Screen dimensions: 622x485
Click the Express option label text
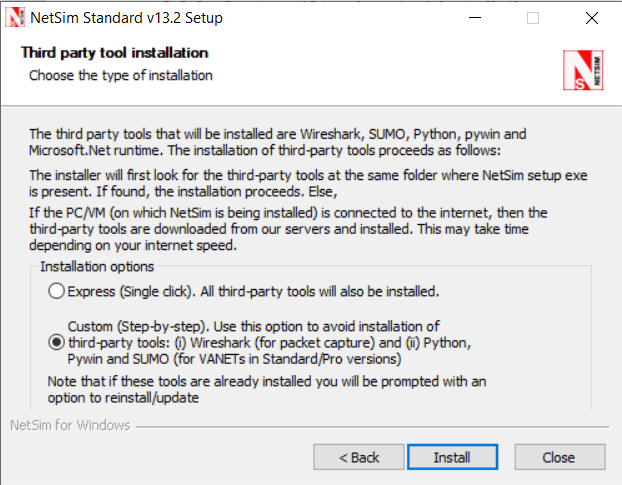point(255,291)
